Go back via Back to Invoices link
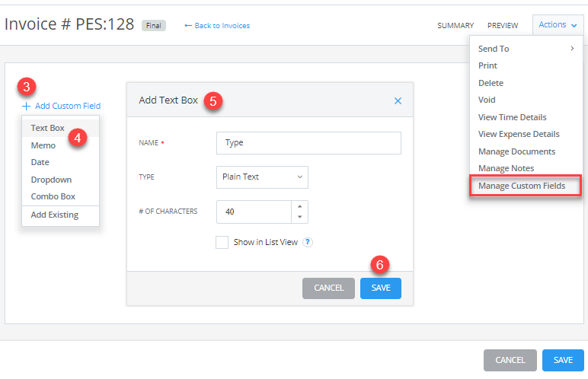The width and height of the screenshot is (588, 379). (222, 25)
